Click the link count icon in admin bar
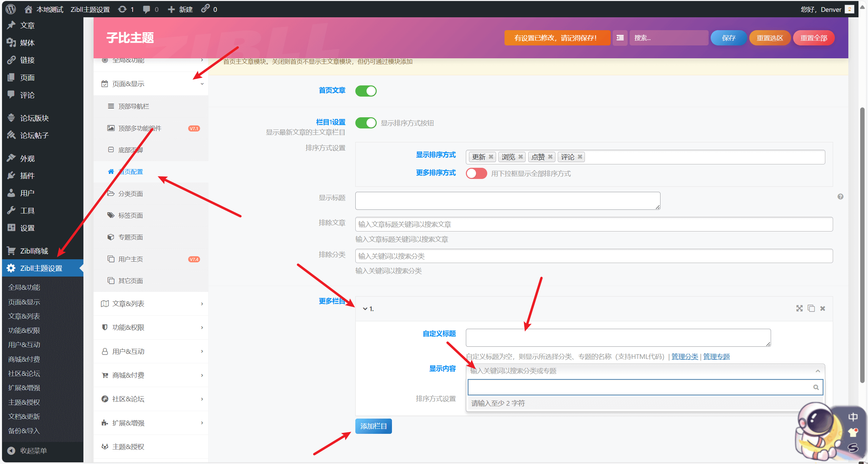The image size is (868, 464). point(205,8)
